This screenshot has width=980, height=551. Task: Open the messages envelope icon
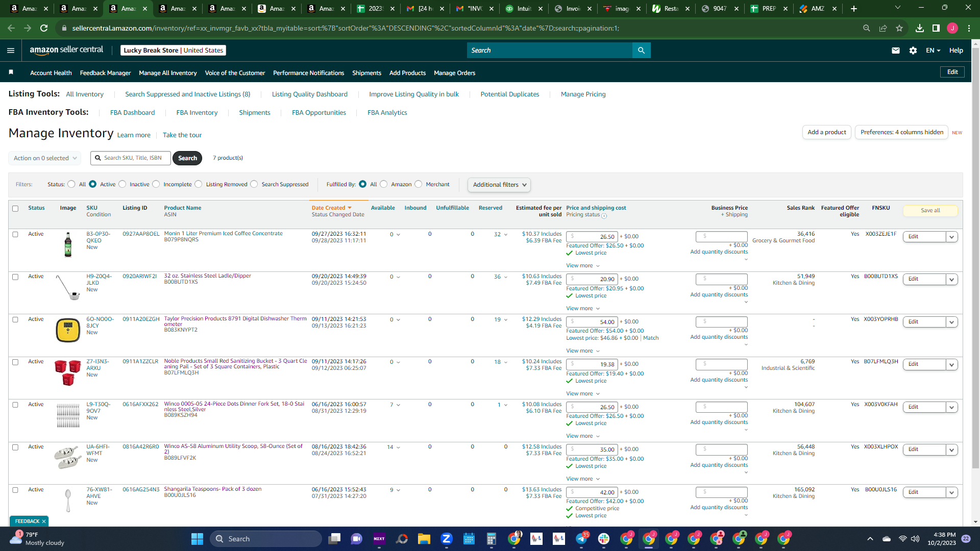click(x=895, y=51)
